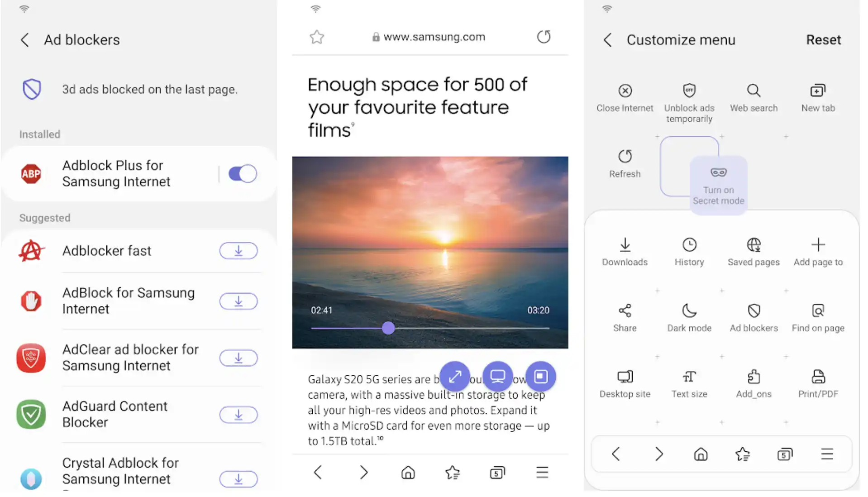Select the Share item
The width and height of the screenshot is (868, 497).
click(x=625, y=318)
